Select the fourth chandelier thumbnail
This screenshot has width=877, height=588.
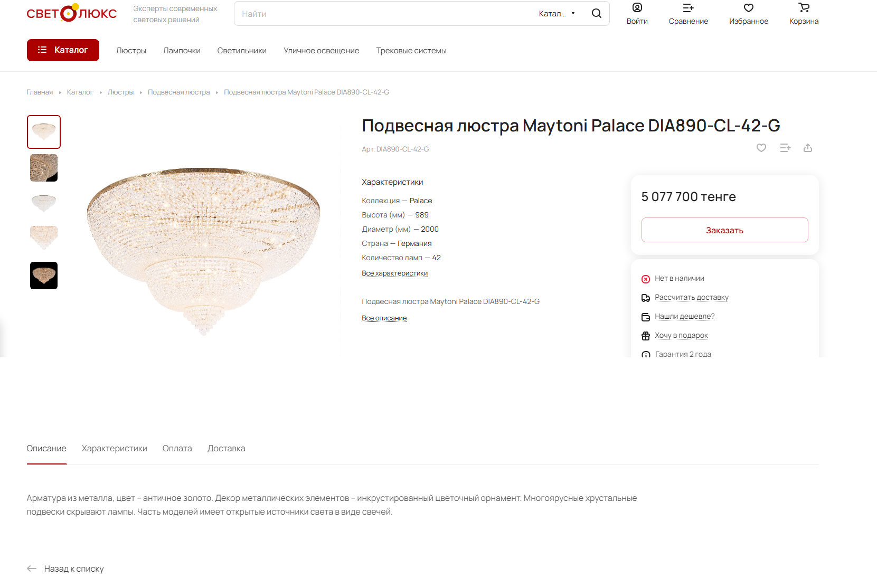pos(44,239)
